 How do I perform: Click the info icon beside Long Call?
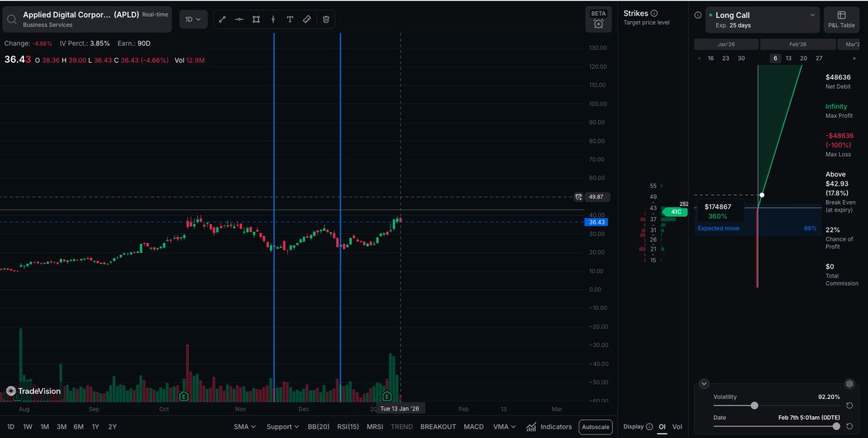coord(698,15)
